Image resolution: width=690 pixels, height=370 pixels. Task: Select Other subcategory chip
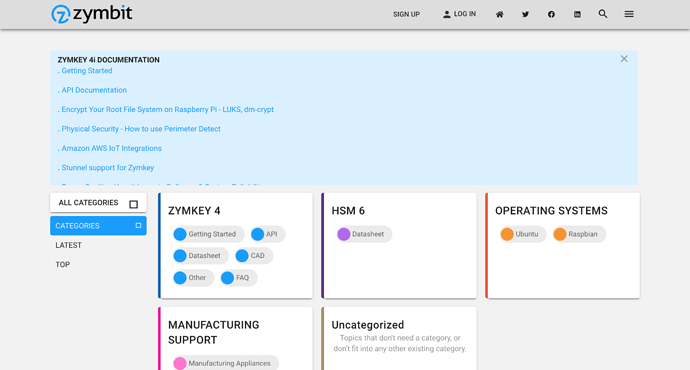[193, 278]
